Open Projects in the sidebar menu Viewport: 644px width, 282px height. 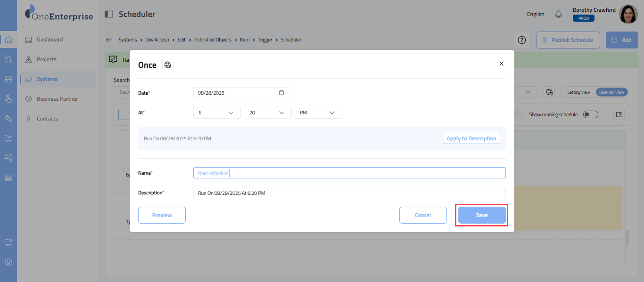click(x=47, y=59)
